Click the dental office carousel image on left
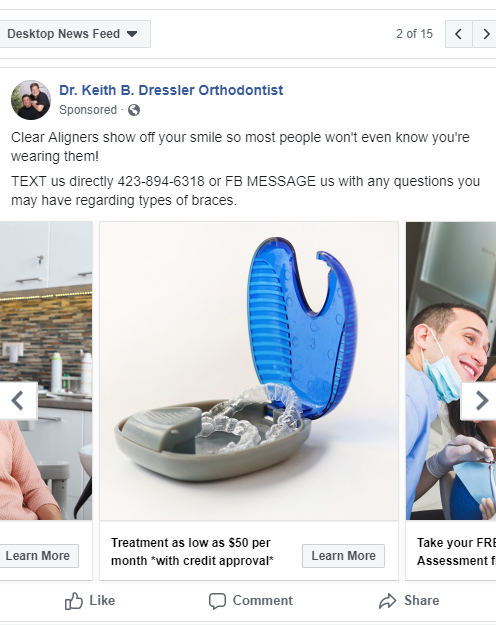This screenshot has width=496, height=625. 46,371
